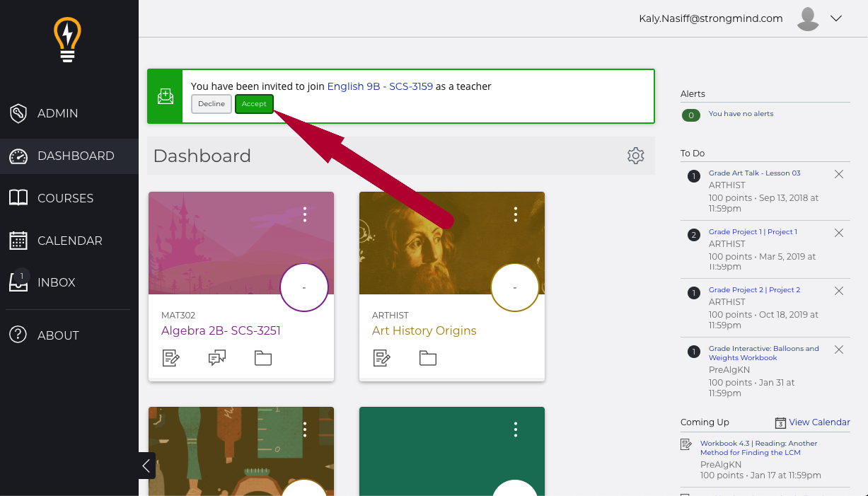Open dashboard settings gear
Image resolution: width=868 pixels, height=496 pixels.
pyautogui.click(x=636, y=156)
